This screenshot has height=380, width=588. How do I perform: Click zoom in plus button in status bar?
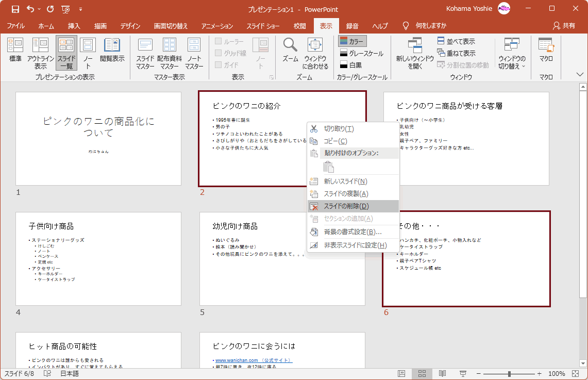tap(539, 374)
